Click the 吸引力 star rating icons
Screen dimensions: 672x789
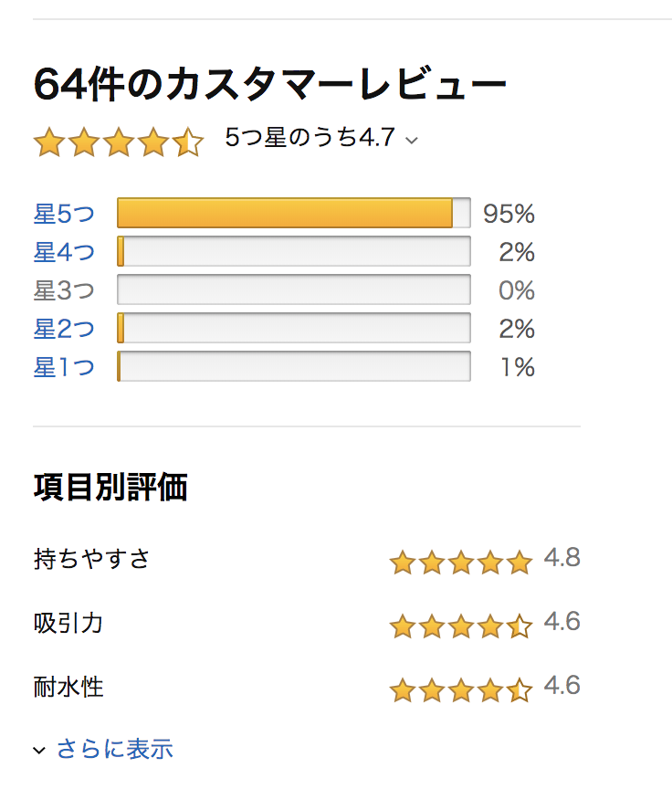point(461,626)
